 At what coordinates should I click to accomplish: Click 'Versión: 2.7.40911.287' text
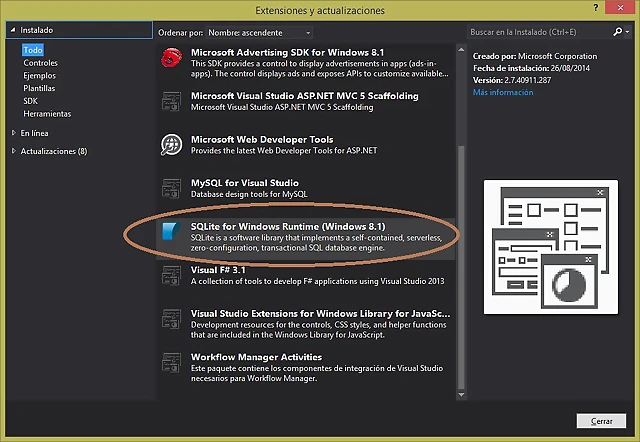tap(512, 80)
